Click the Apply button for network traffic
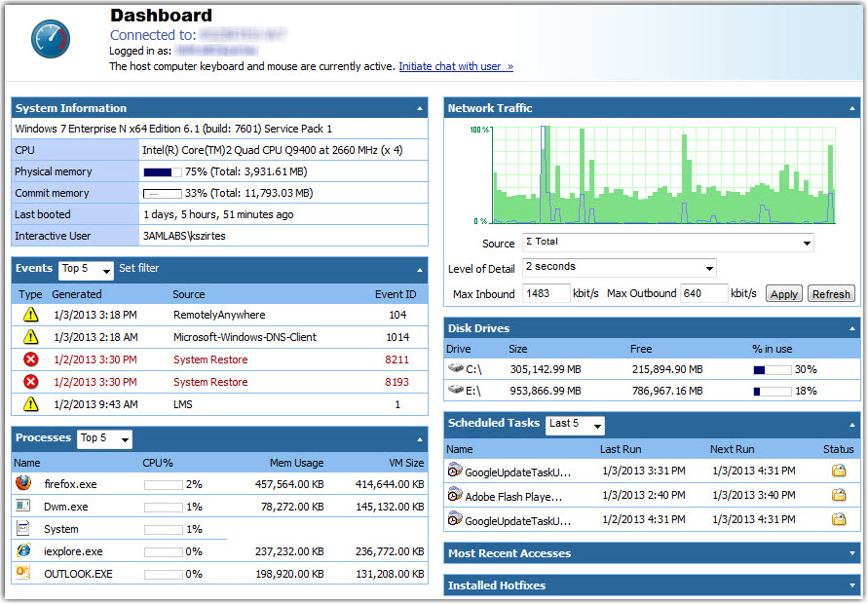This screenshot has height=604, width=868. pos(783,293)
